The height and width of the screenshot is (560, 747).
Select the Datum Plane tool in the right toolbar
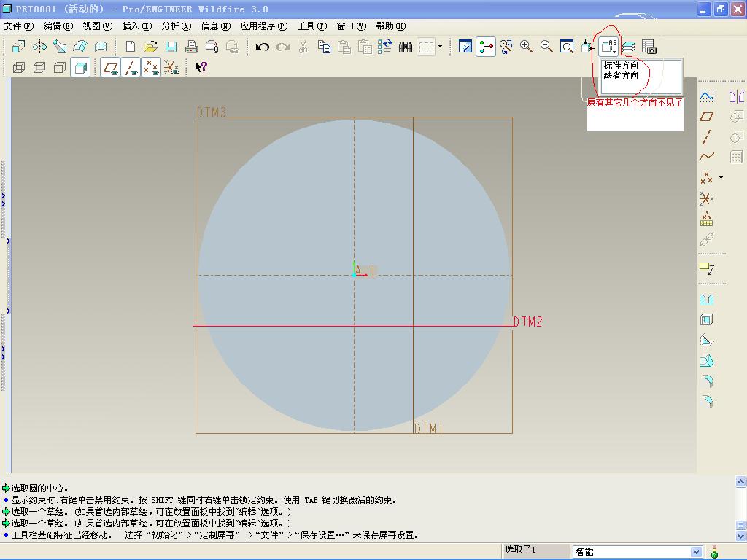pyautogui.click(x=706, y=117)
